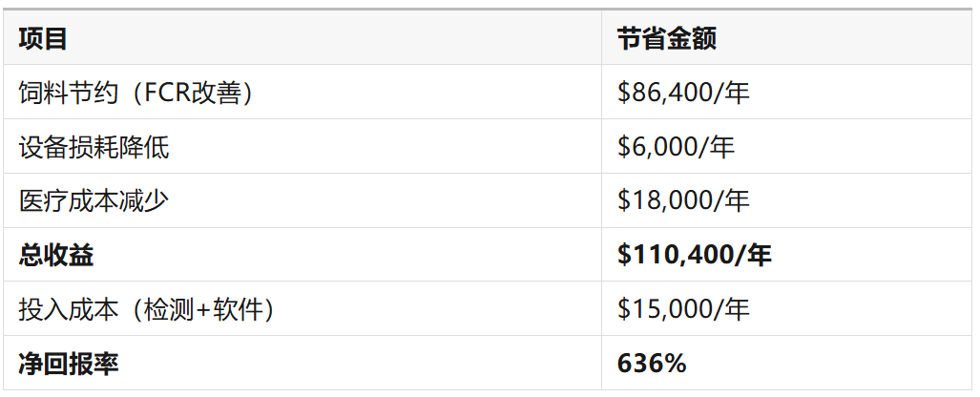The width and height of the screenshot is (980, 397).
Task: Select the bold $110,400/年 total value
Action: click(695, 256)
